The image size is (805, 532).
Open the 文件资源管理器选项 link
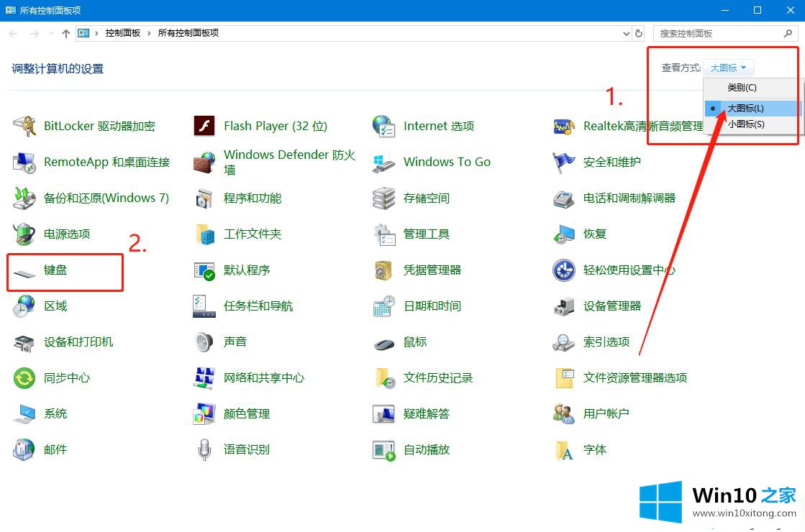pyautogui.click(x=635, y=378)
